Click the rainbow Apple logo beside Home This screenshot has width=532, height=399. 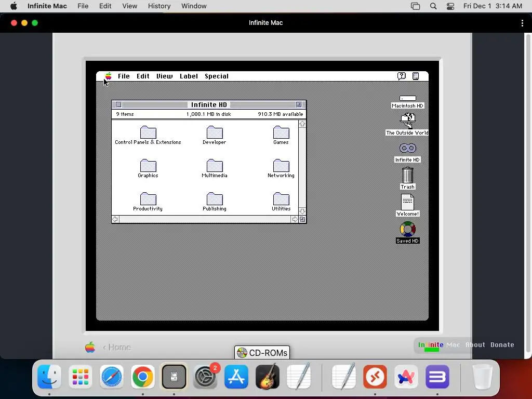90,347
